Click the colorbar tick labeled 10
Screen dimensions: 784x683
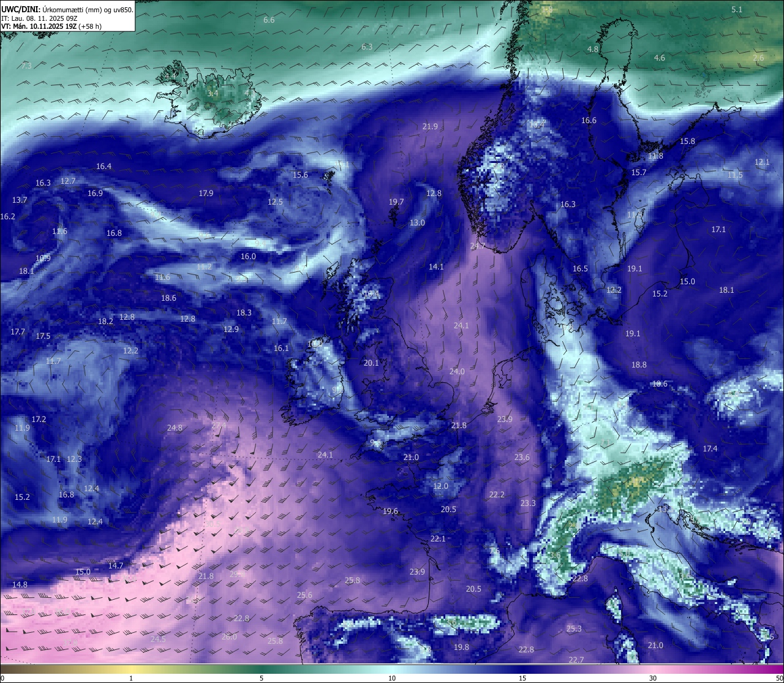pyautogui.click(x=392, y=678)
